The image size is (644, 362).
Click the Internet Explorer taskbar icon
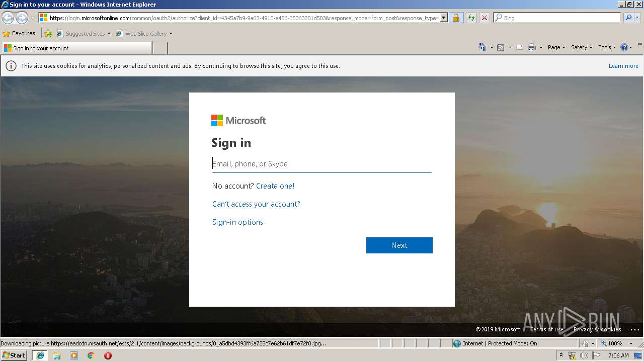click(40, 355)
